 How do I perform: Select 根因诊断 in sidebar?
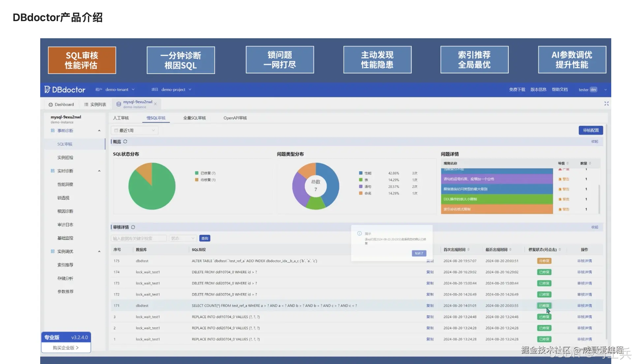point(65,211)
